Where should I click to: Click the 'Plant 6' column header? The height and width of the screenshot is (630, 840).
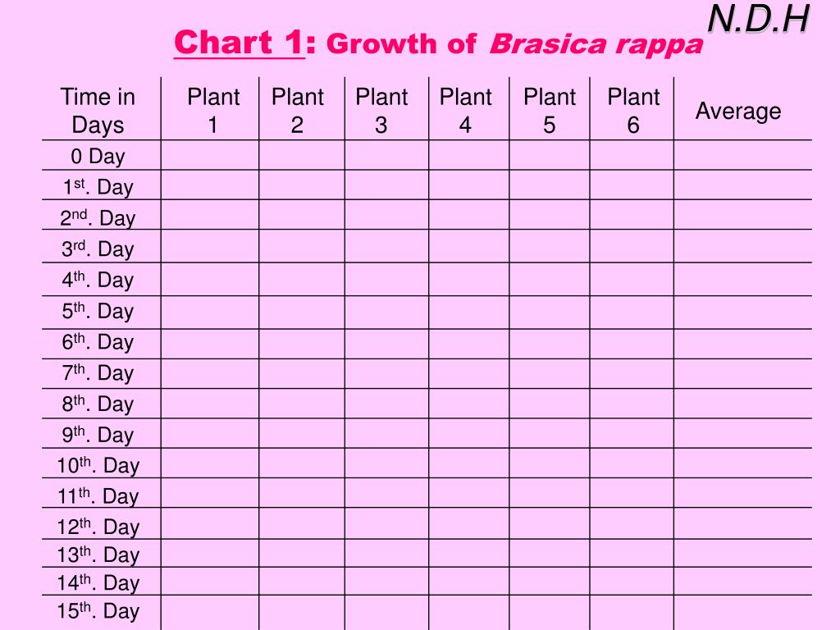pyautogui.click(x=633, y=111)
